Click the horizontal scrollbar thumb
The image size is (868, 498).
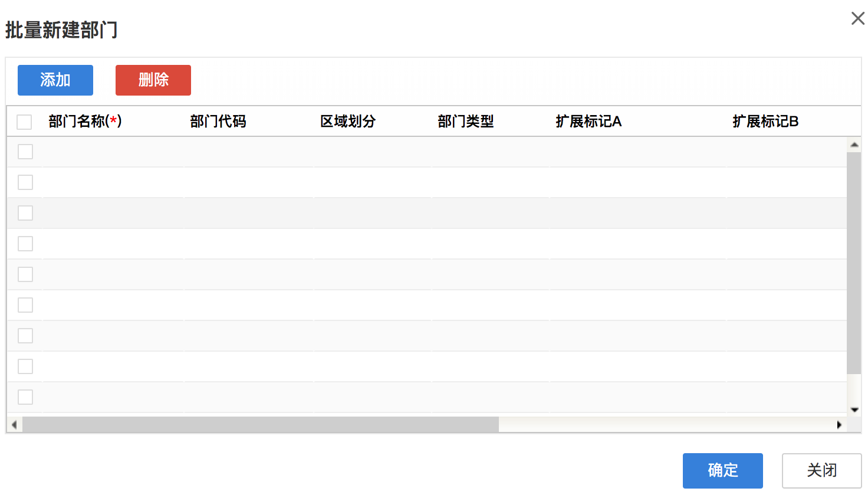pos(261,425)
